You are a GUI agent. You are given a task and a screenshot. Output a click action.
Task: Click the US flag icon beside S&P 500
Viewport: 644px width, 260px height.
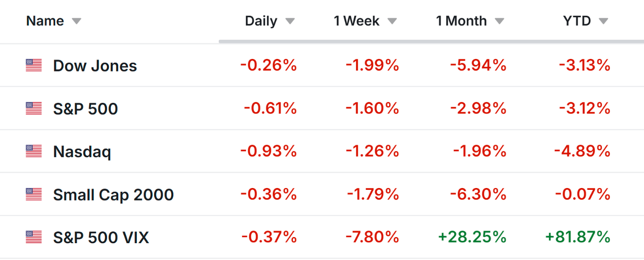pos(34,108)
